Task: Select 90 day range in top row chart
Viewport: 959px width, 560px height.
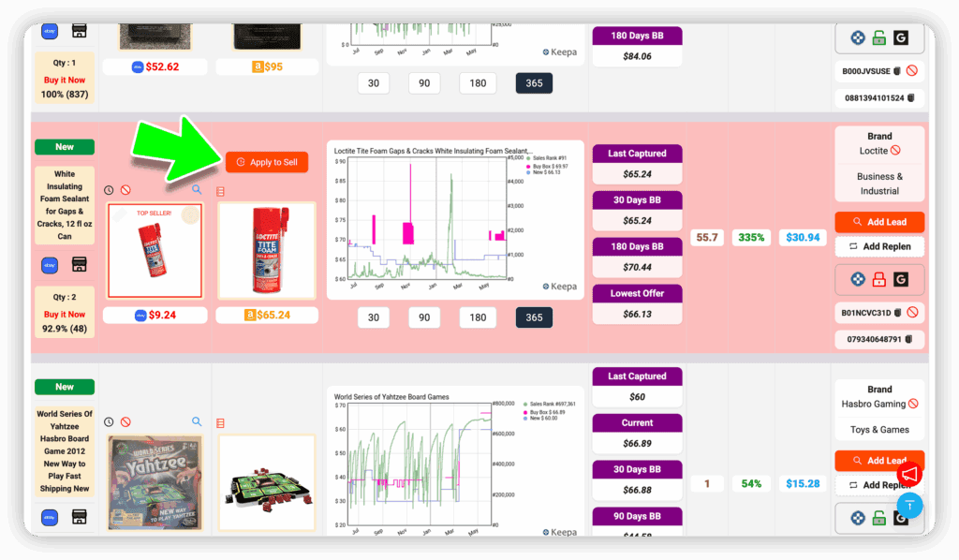Action: [424, 83]
